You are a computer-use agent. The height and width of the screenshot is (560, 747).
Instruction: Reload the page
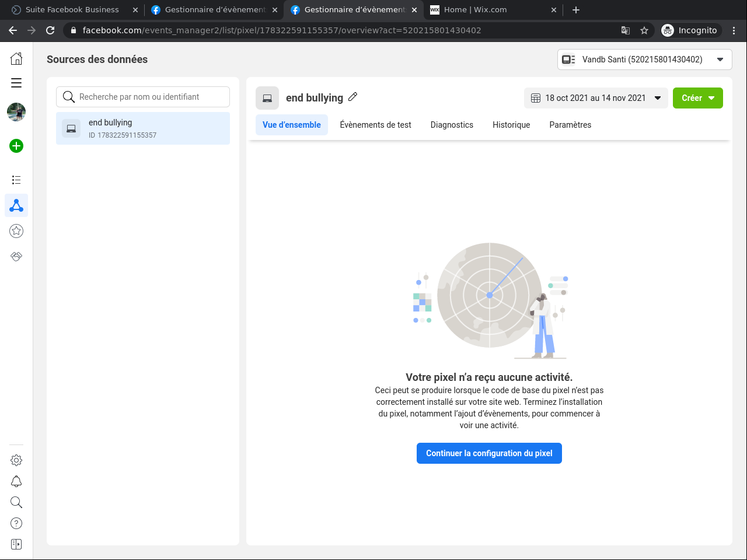[x=50, y=30]
